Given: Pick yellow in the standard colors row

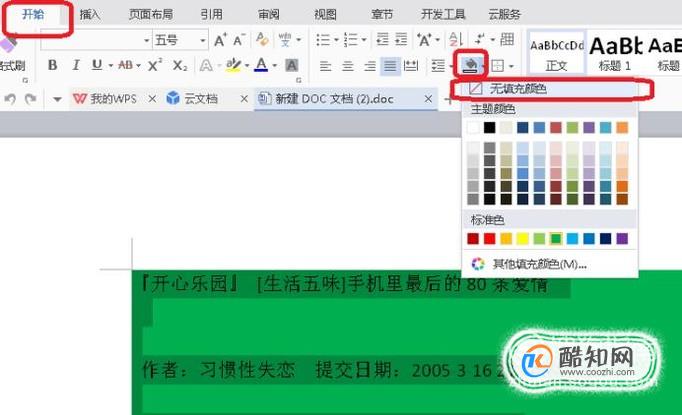Looking at the screenshot, I should 522,238.
